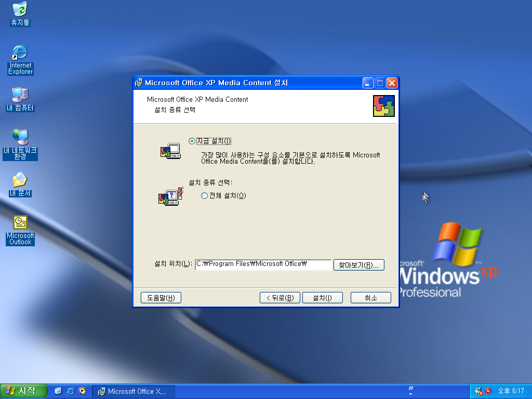Launch Internet Explorer from quick launch
The height and width of the screenshot is (399, 532).
[x=70, y=391]
